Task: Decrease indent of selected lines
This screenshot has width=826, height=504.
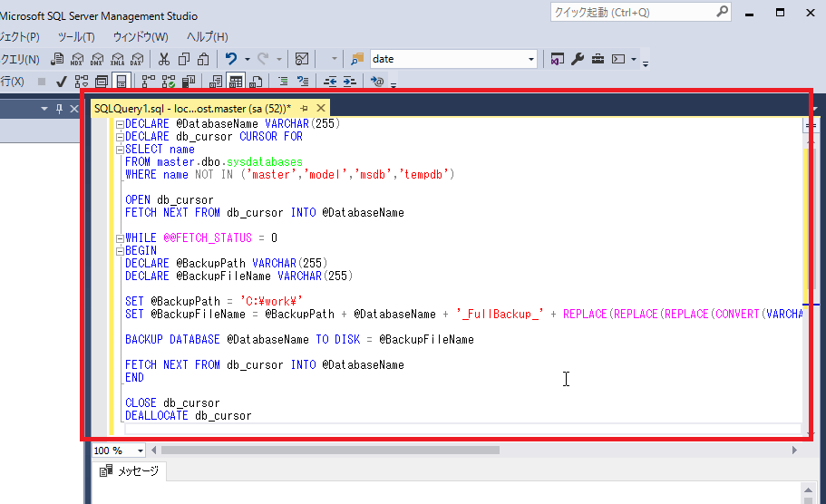Action: [x=330, y=82]
